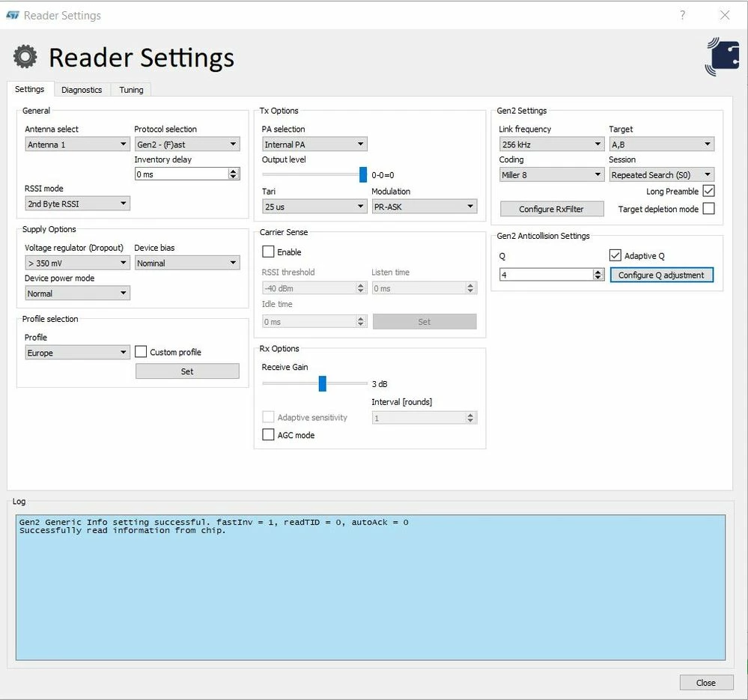The image size is (748, 700).
Task: Click the '0-0=0' output level value
Action: click(x=383, y=175)
